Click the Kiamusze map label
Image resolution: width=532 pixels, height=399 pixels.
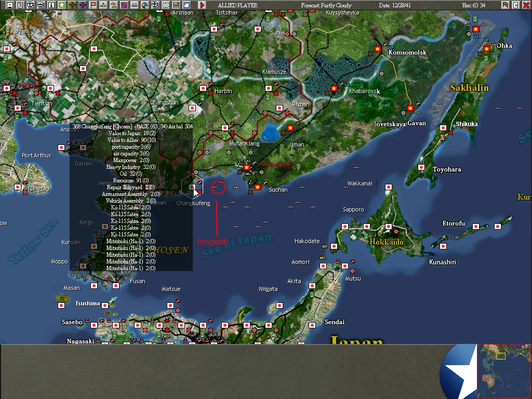pos(274,72)
